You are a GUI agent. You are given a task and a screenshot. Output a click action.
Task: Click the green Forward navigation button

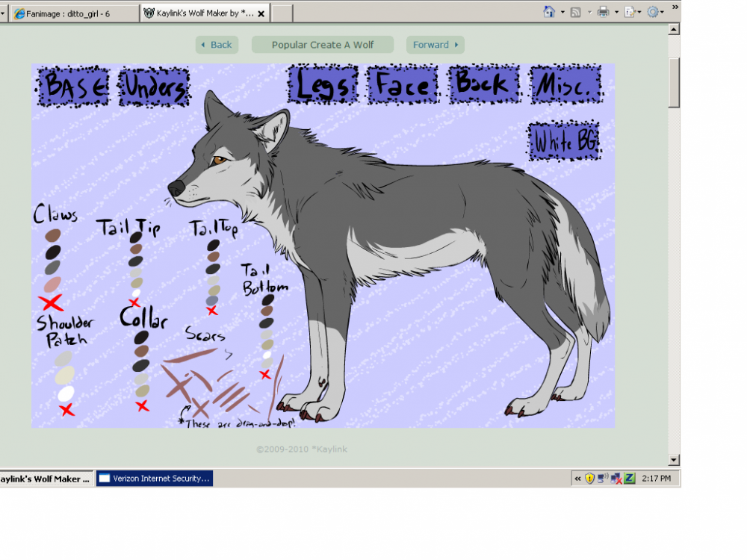pos(436,45)
